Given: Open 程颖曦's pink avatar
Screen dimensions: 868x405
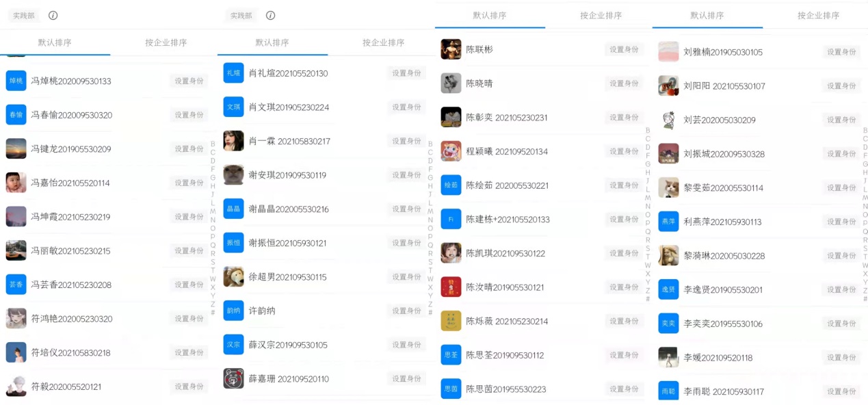Looking at the screenshot, I should pyautogui.click(x=451, y=151).
